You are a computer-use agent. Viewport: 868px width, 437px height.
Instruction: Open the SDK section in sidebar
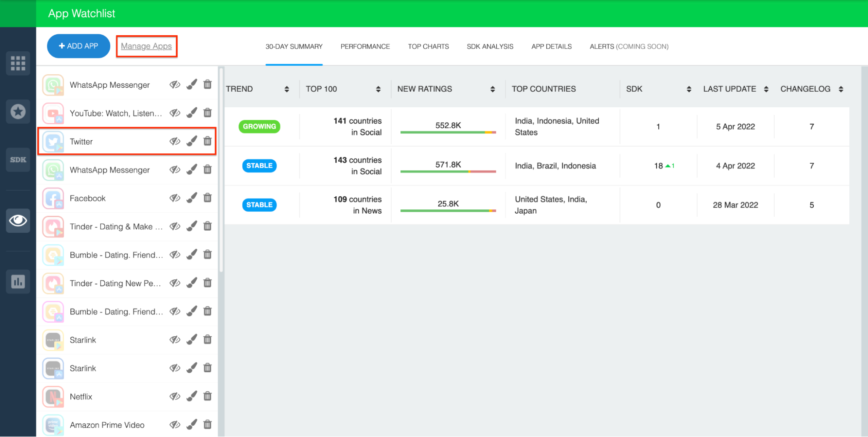[18, 160]
